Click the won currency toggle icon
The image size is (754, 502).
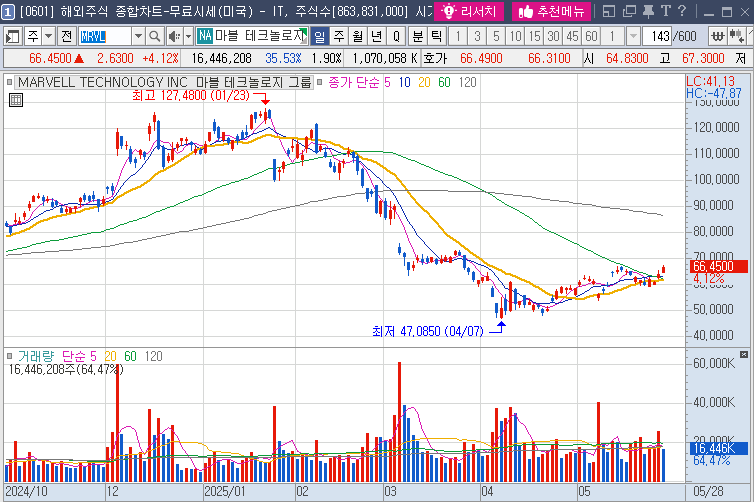pos(717,36)
